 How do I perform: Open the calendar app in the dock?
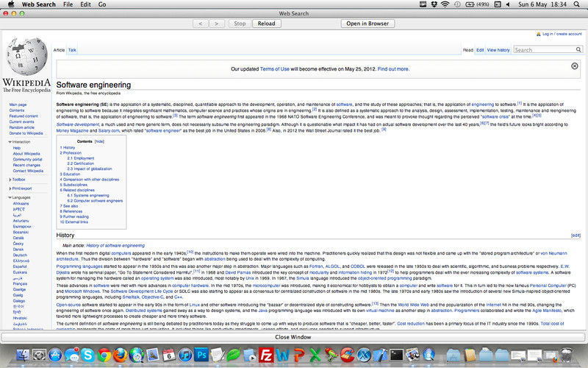(169, 355)
